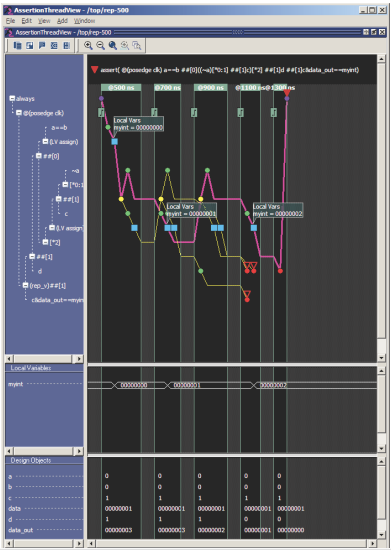This screenshot has width=391, height=550.
Task: Open the View menu
Action: click(44, 21)
